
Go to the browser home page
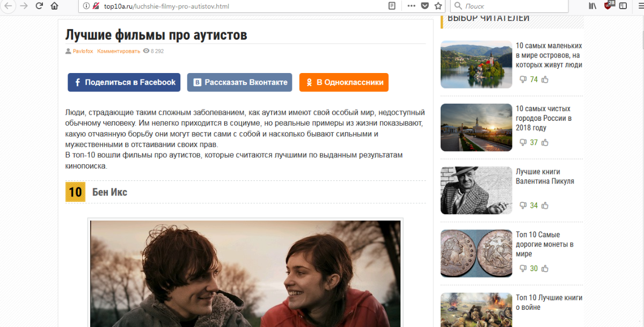[54, 6]
